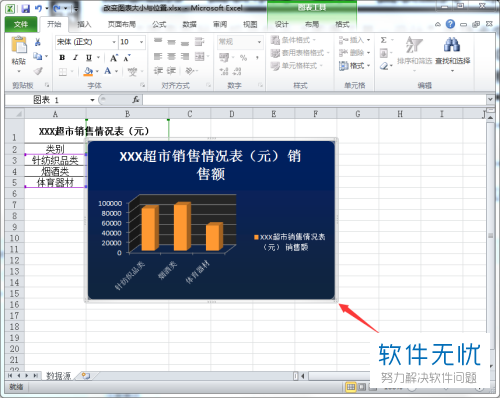This screenshot has width=500, height=398.
Task: Select the Format Painter brush
Action: pos(38,71)
